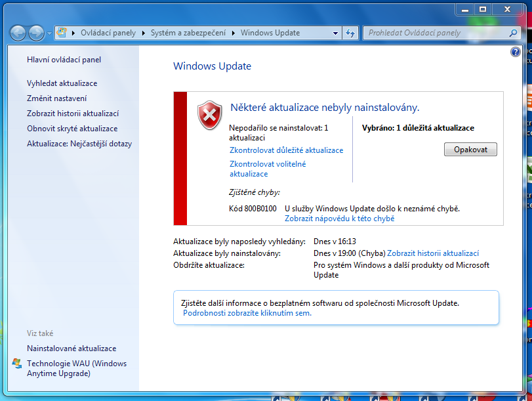Open the address bar history dropdown

pos(335,33)
